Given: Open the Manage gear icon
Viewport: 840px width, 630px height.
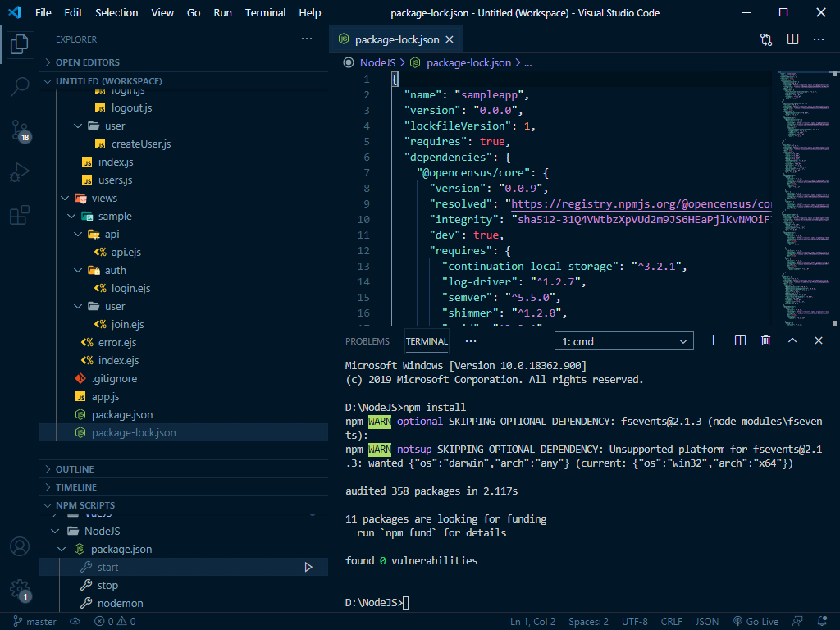Looking at the screenshot, I should (x=20, y=589).
